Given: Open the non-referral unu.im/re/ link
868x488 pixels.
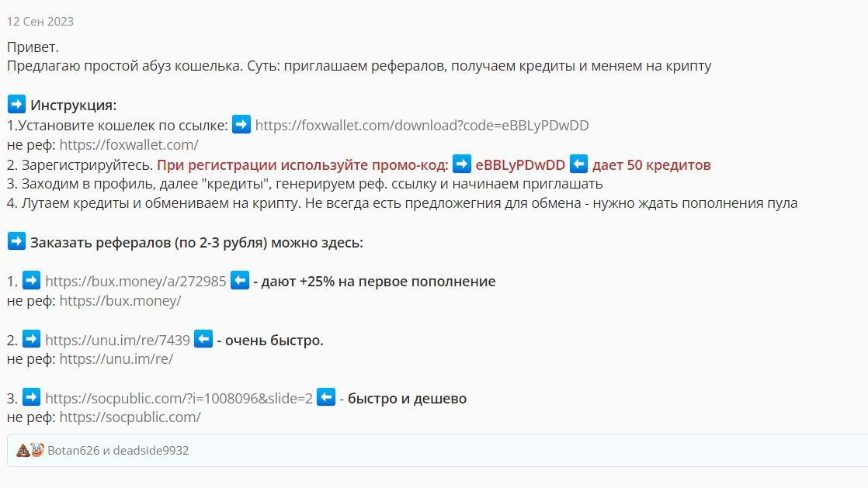Looking at the screenshot, I should click(116, 359).
